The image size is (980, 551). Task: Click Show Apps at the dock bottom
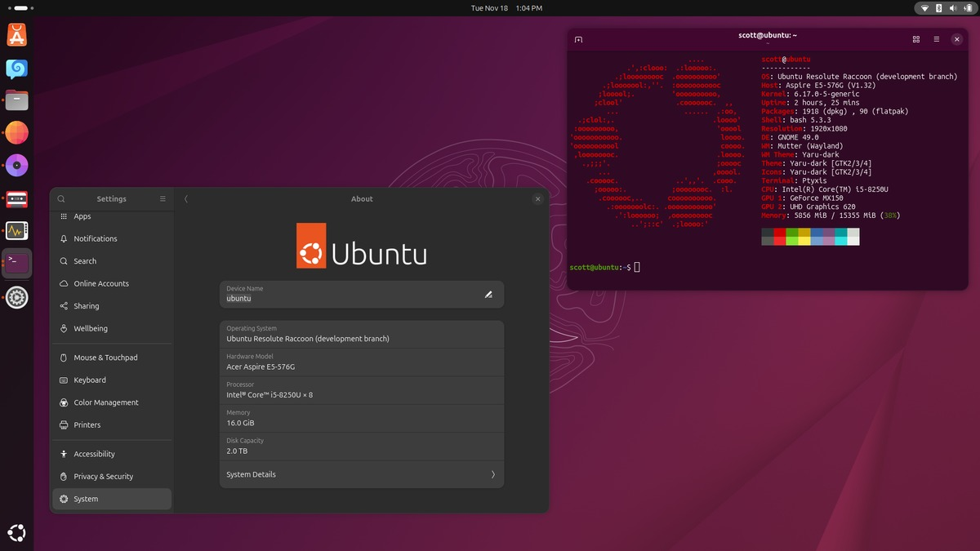pyautogui.click(x=16, y=532)
